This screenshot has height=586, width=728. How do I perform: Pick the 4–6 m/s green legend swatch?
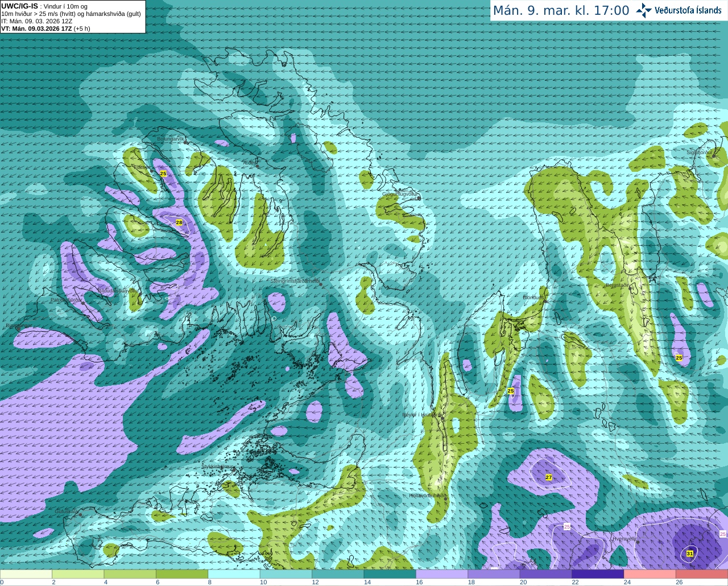tap(130, 574)
